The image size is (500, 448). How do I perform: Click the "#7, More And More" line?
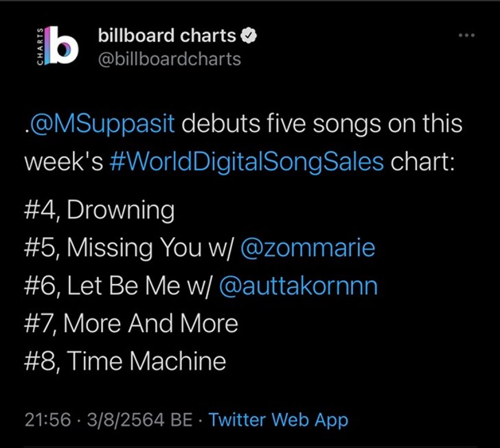click(x=131, y=323)
